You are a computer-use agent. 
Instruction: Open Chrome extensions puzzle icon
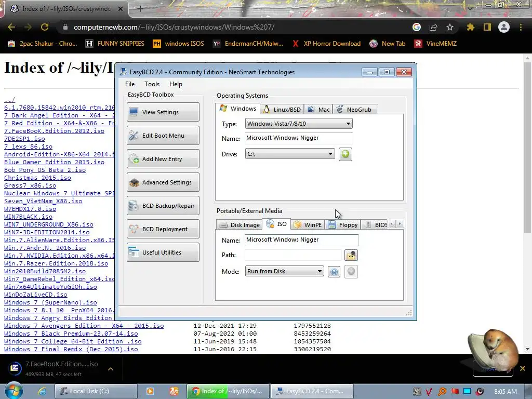(470, 27)
